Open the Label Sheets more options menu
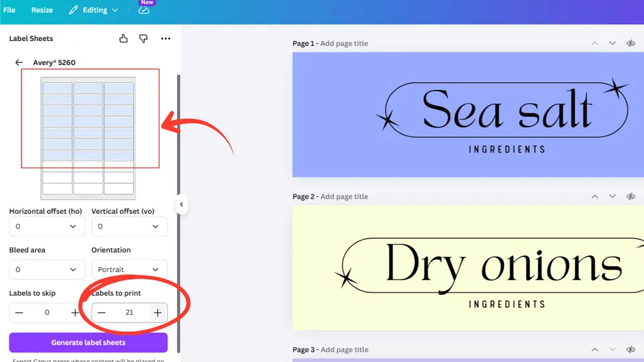Screen dimensions: 644x362 click(x=166, y=39)
